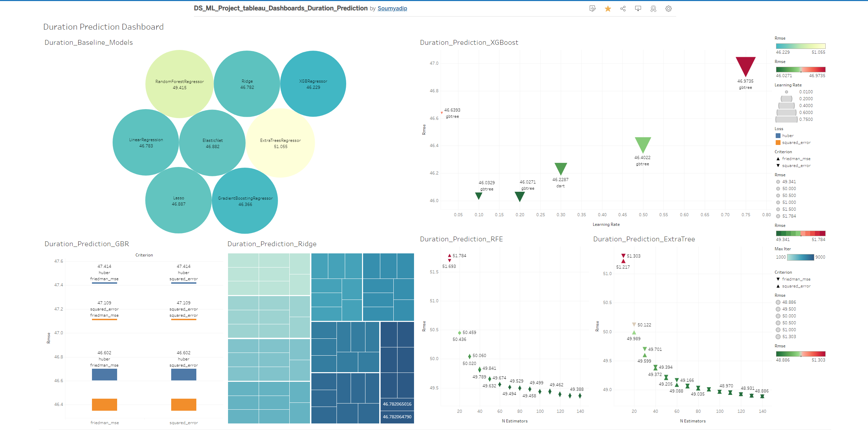The width and height of the screenshot is (868, 430).
Task: Click the edit visualization icon in toolbar
Action: (x=592, y=8)
